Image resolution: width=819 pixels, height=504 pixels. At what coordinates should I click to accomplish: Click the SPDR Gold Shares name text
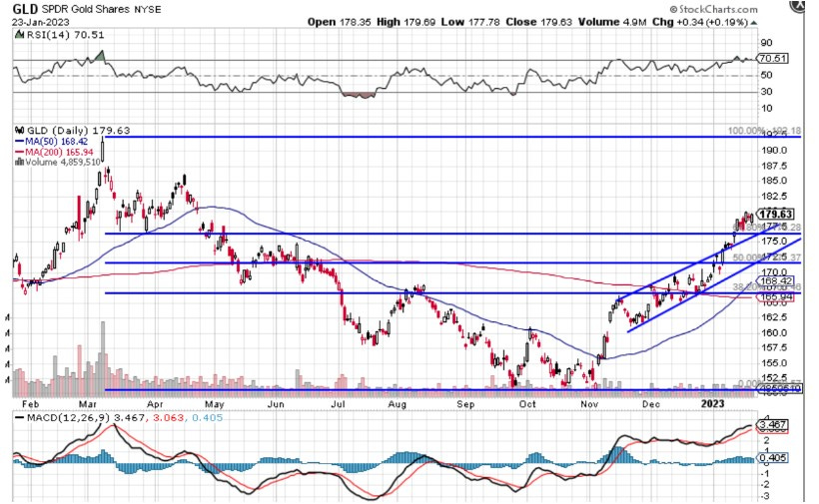[x=83, y=9]
